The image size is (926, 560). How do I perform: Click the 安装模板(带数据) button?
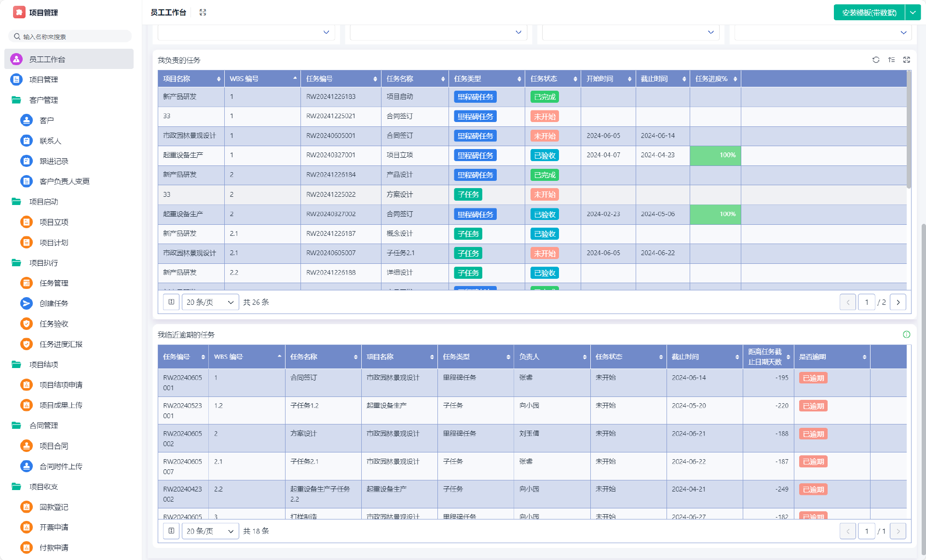(x=869, y=13)
